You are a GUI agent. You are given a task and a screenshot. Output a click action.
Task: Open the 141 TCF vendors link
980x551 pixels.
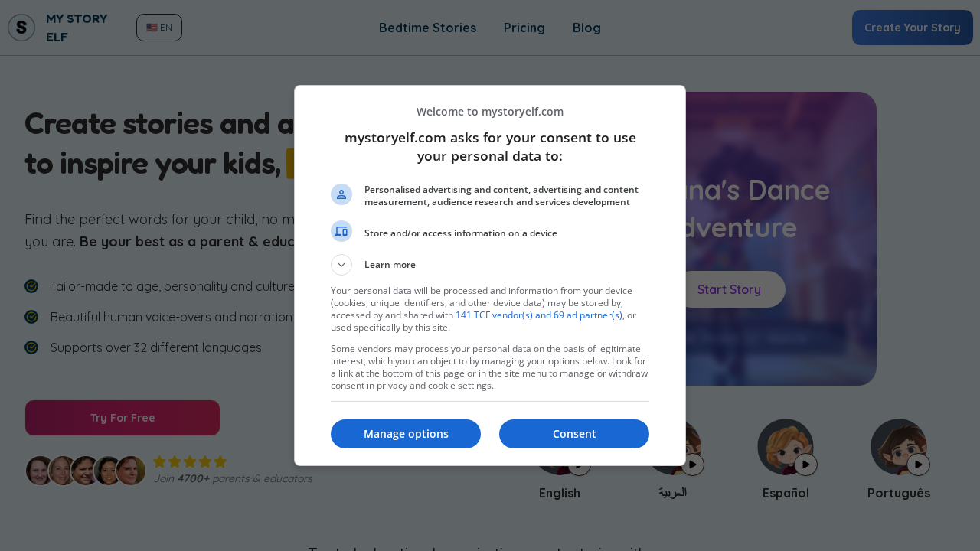pos(539,315)
